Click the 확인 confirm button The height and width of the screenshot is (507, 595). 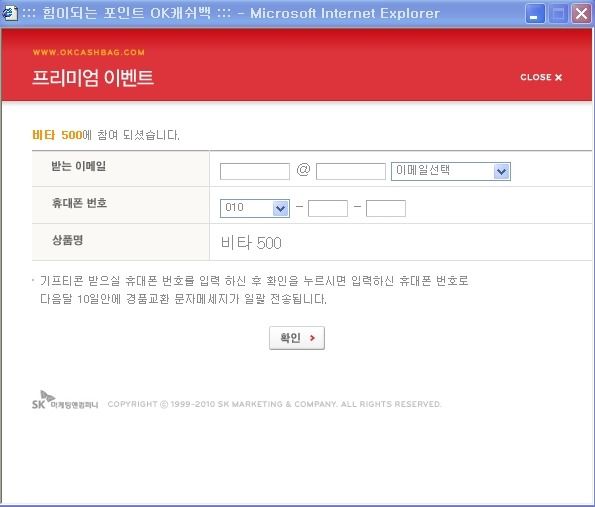tap(297, 338)
